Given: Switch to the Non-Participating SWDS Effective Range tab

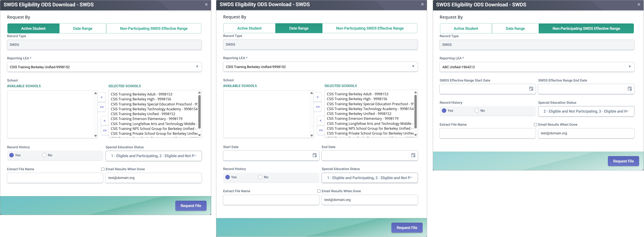Looking at the screenshot, I should 154,28.
